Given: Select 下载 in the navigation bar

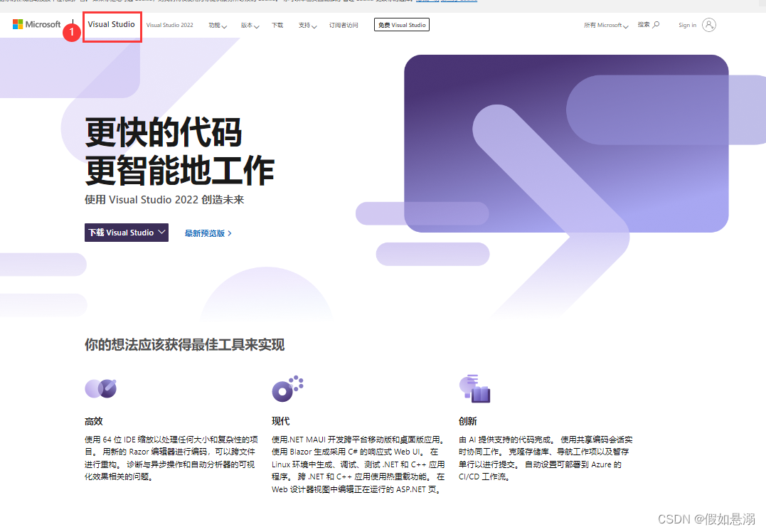Looking at the screenshot, I should (x=277, y=26).
